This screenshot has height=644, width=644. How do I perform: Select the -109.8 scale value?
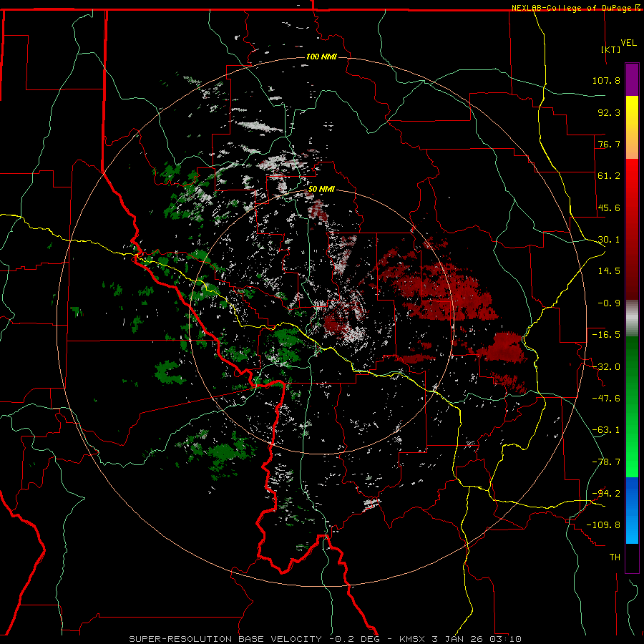(x=603, y=525)
